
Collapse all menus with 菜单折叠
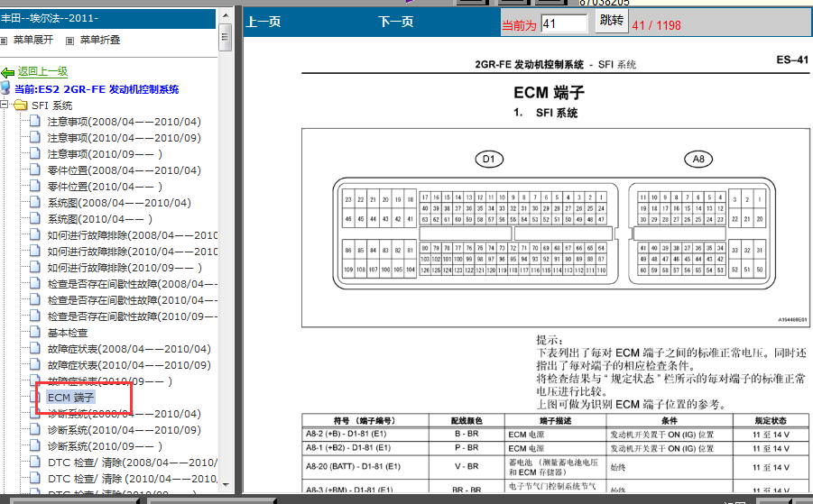[x=100, y=40]
